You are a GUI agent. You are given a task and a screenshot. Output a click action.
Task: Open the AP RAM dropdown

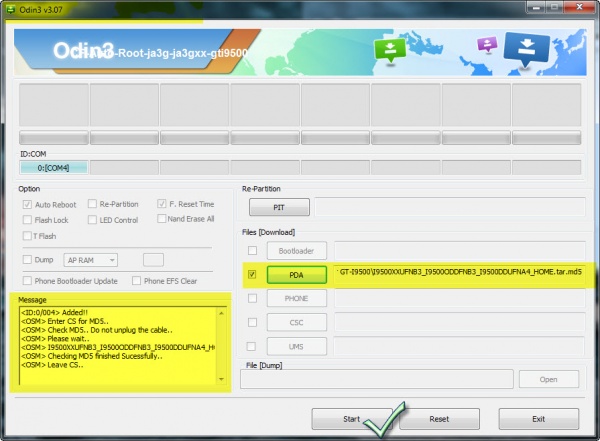(x=91, y=260)
